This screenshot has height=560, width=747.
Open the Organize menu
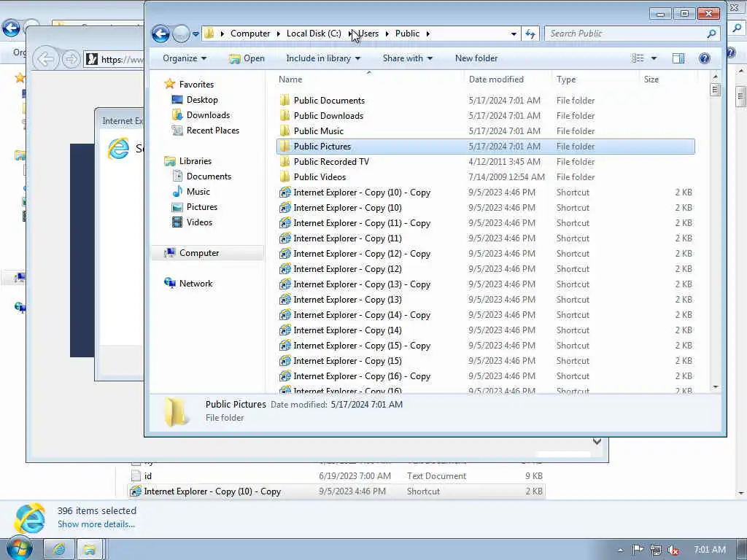click(185, 58)
